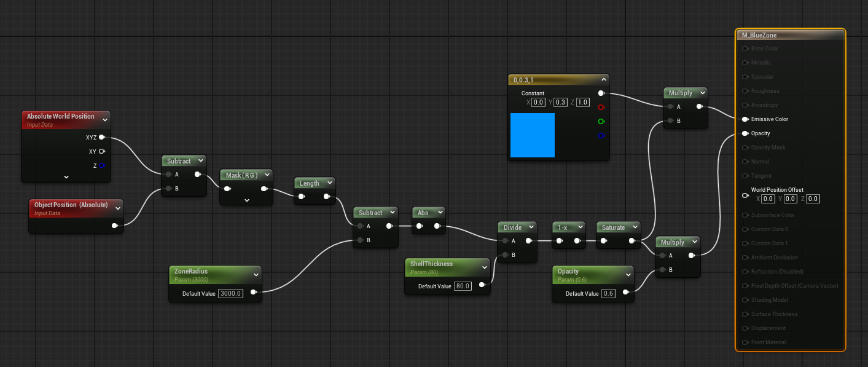Click the Y value field on the Constant node
868x367 pixels.
click(561, 102)
